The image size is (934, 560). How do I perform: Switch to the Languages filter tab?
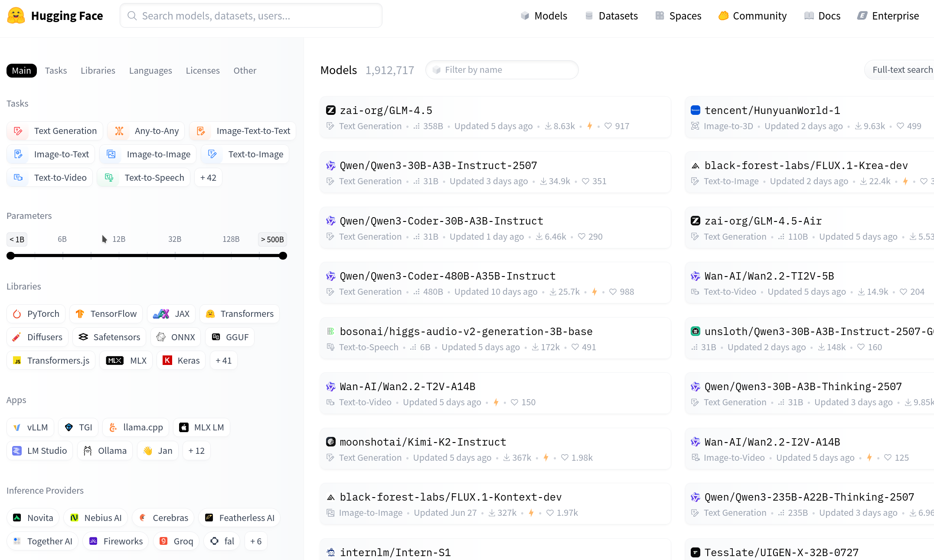coord(150,71)
